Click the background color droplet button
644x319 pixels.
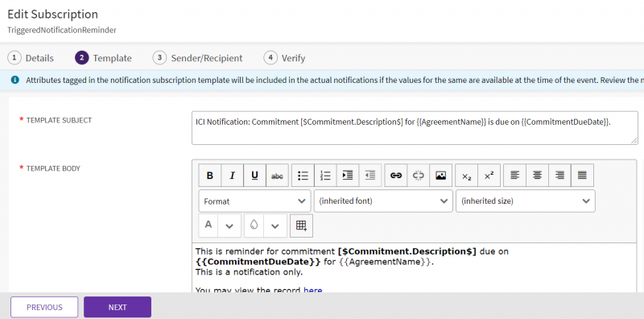[x=254, y=226]
